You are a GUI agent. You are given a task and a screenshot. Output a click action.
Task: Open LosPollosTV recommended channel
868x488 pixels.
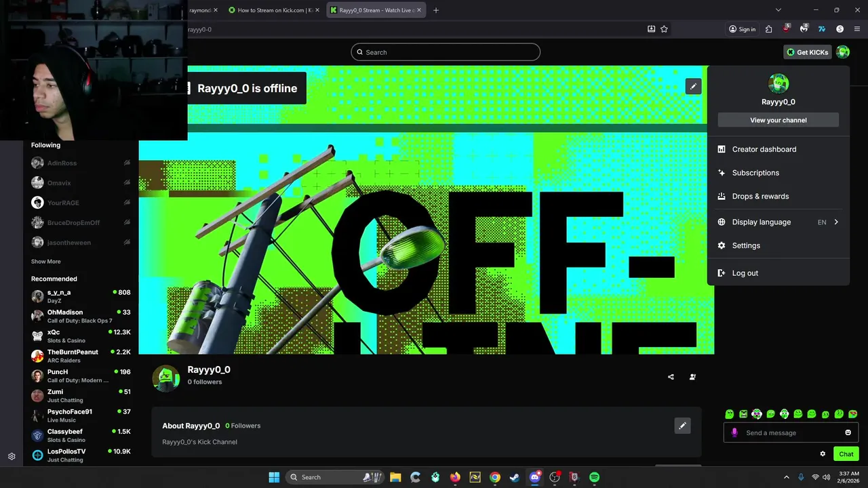click(81, 455)
